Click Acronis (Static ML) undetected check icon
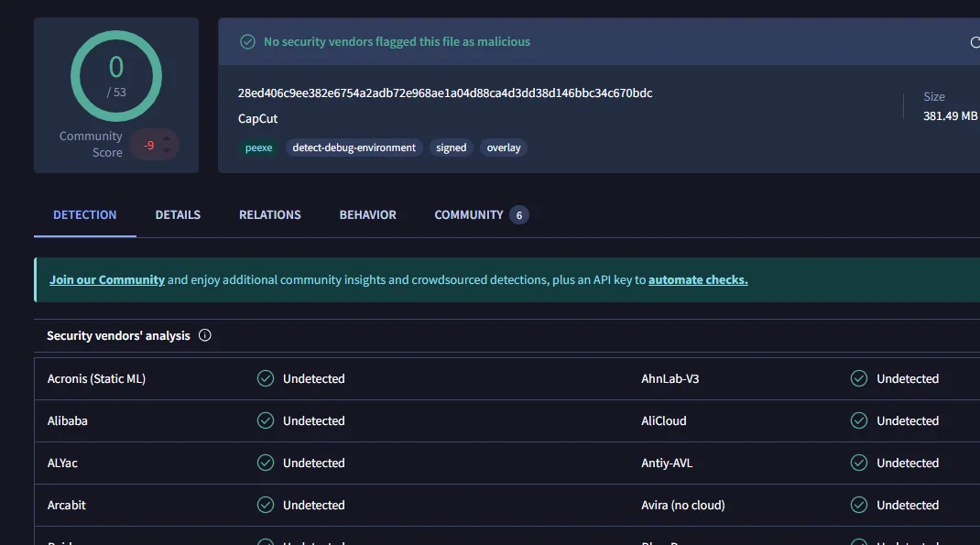 (x=266, y=378)
